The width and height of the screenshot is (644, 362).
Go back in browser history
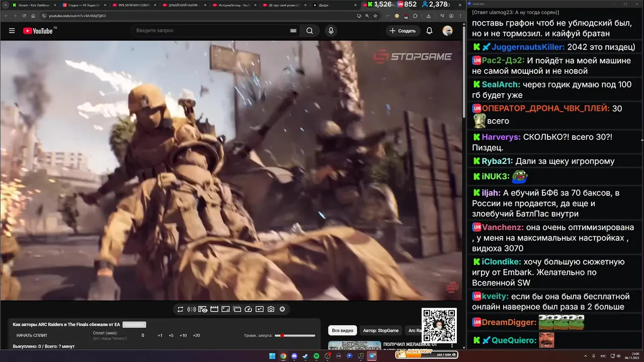click(x=6, y=16)
